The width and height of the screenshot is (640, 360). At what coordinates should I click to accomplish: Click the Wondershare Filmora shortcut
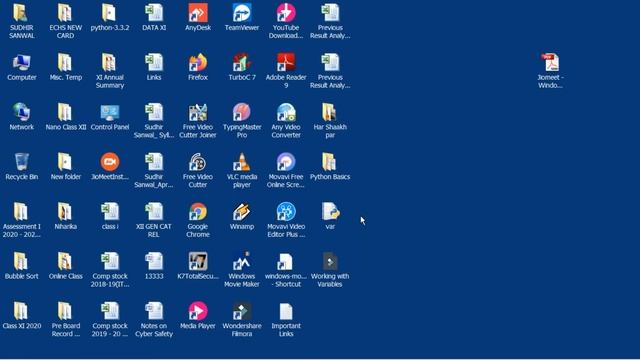[242, 312]
